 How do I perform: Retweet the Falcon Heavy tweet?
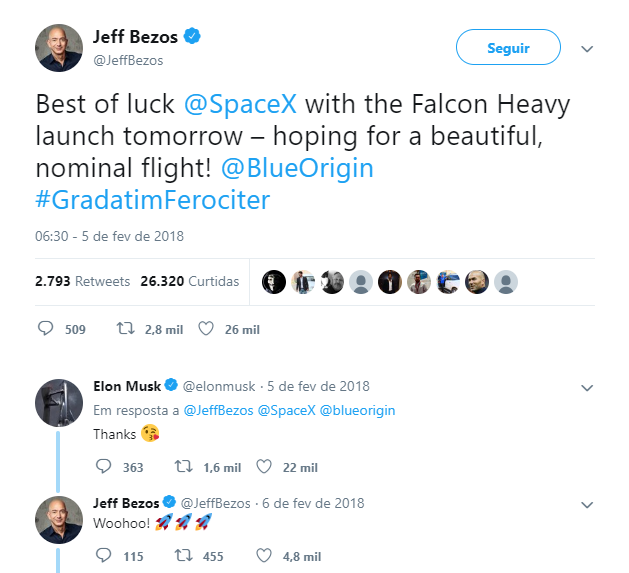click(126, 328)
